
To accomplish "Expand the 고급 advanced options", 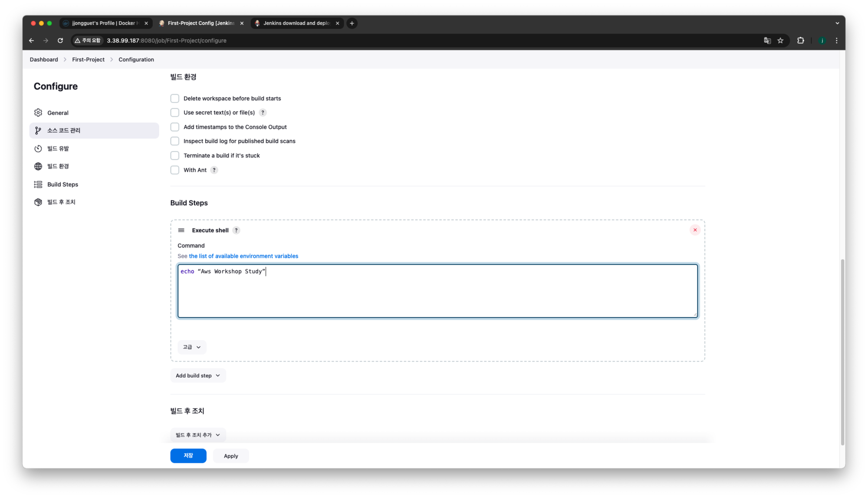I will (x=192, y=347).
